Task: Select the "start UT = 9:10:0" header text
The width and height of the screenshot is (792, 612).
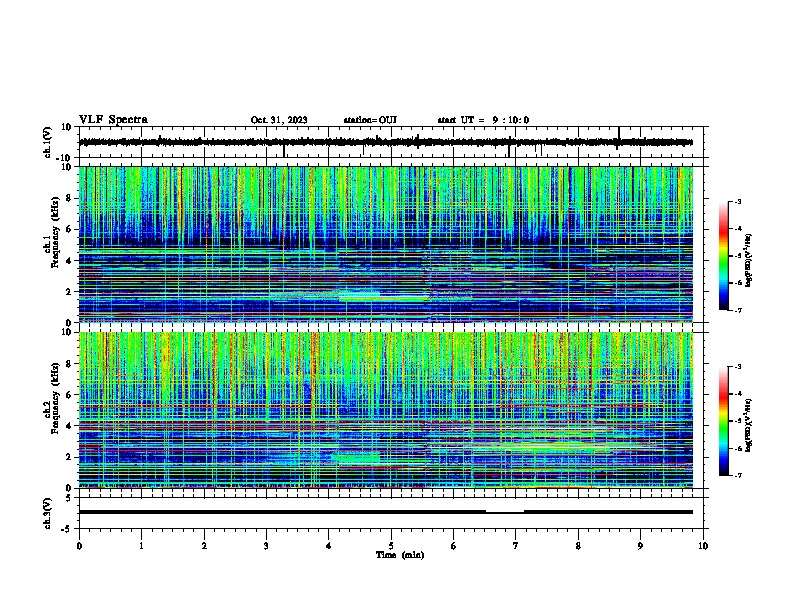Action: [x=483, y=120]
